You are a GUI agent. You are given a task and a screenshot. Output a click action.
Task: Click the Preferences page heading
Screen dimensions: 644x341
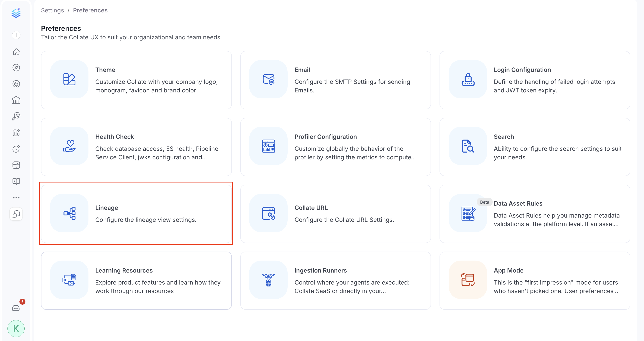[x=61, y=28]
